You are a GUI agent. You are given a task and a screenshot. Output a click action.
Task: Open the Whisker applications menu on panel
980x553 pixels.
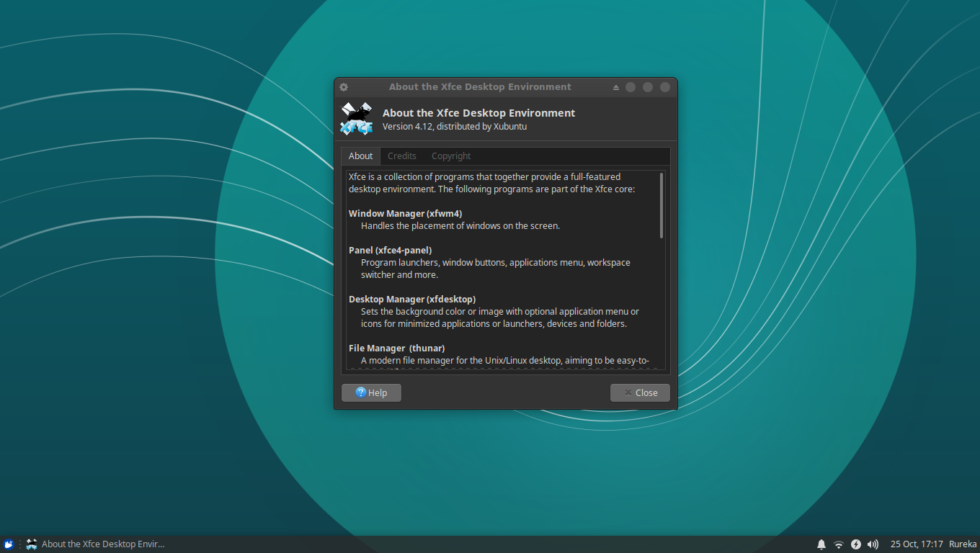9,544
